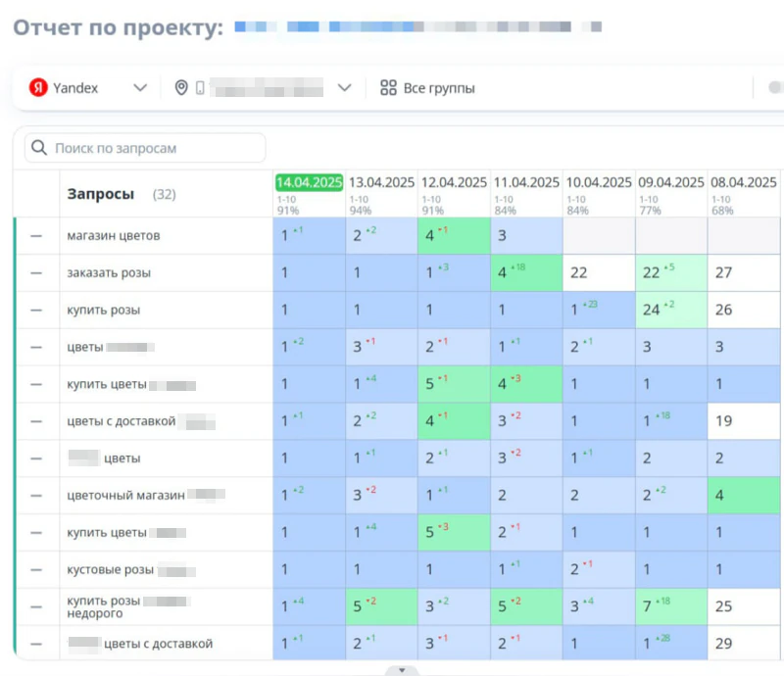Open the магазин цветов query
The image size is (784, 676).
(114, 235)
